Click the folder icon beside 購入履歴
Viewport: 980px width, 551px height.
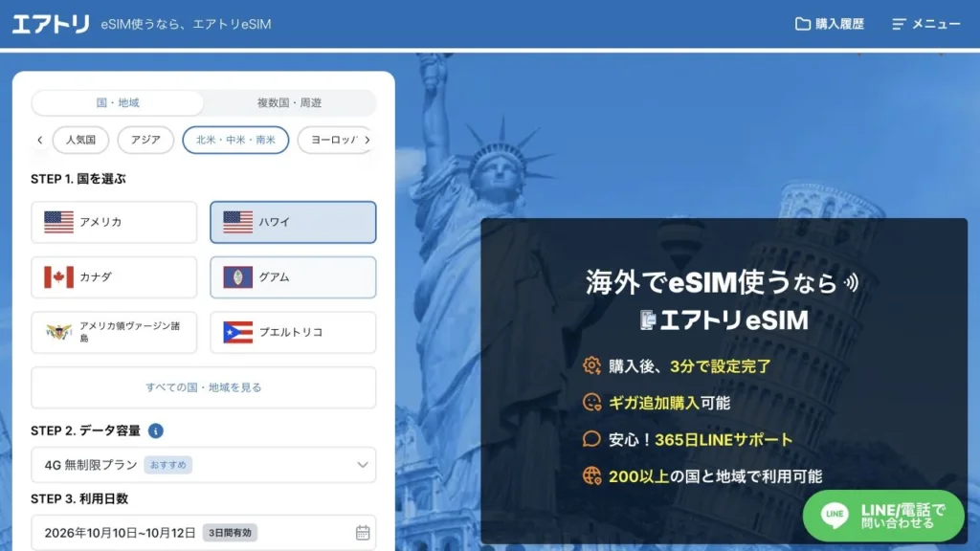click(803, 24)
